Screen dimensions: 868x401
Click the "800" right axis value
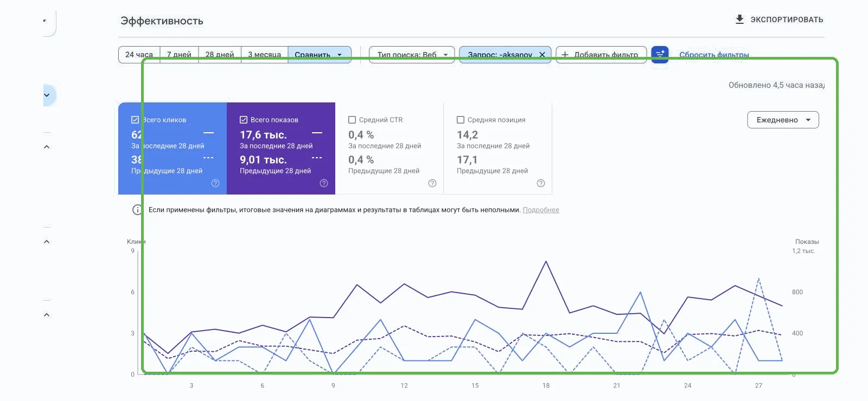(x=797, y=292)
